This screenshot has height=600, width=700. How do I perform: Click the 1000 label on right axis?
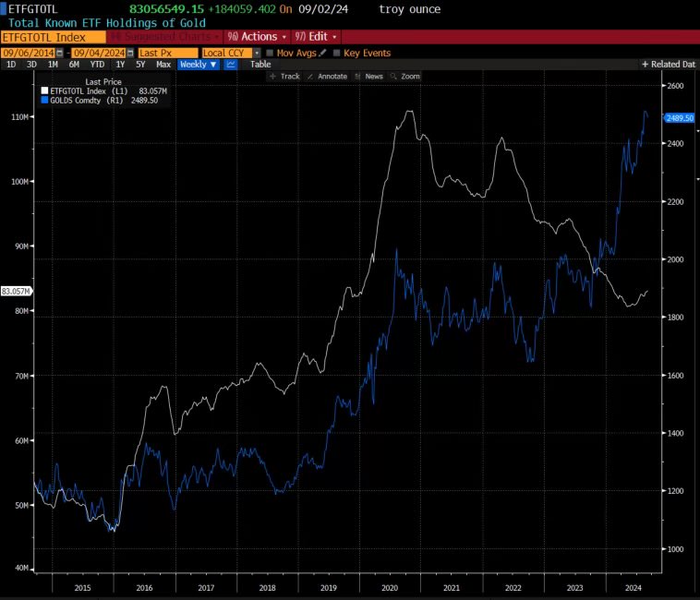pos(675,549)
